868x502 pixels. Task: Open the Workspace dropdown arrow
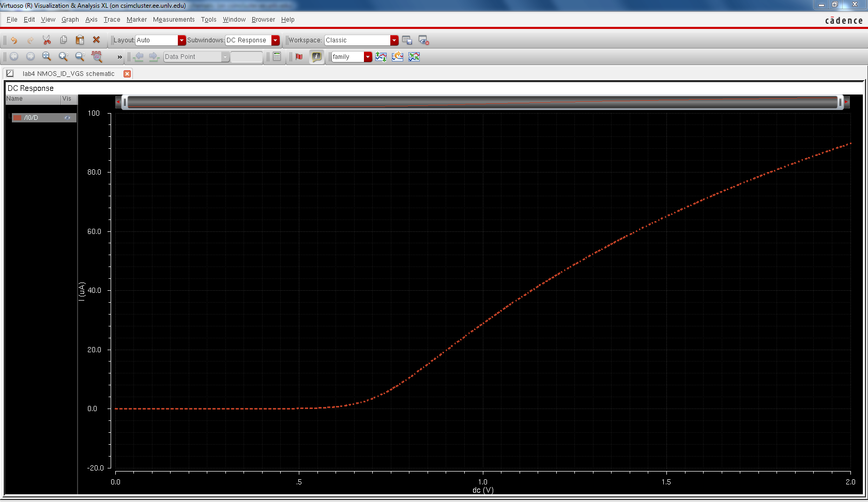pyautogui.click(x=394, y=40)
